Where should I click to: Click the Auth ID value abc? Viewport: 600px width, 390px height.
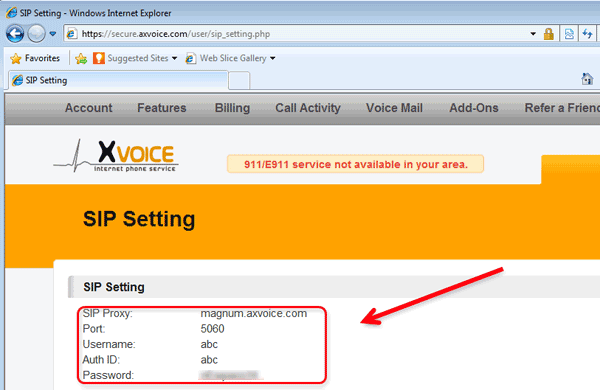click(209, 360)
